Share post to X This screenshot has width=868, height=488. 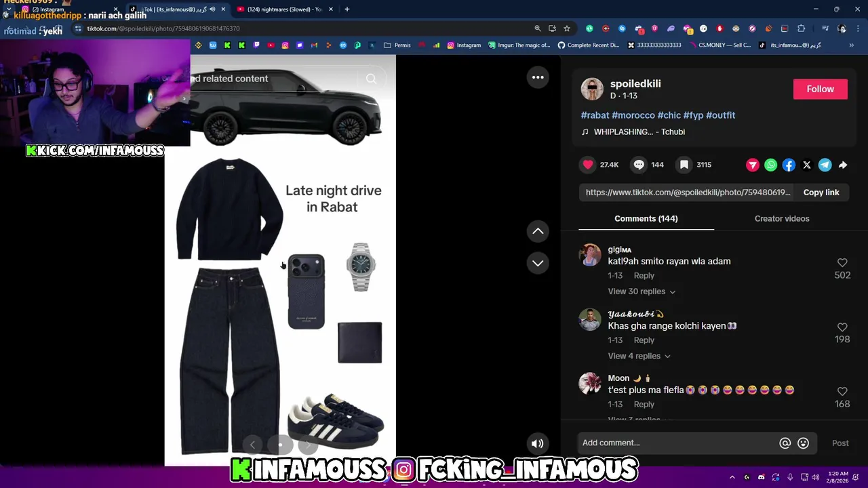click(x=807, y=165)
